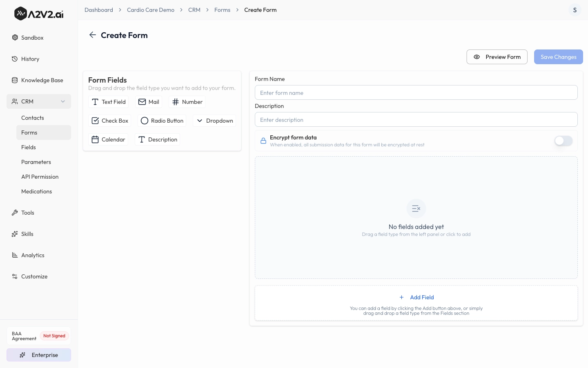The width and height of the screenshot is (588, 368).
Task: Open the A2V2.ai logo home page
Action: [x=39, y=13]
